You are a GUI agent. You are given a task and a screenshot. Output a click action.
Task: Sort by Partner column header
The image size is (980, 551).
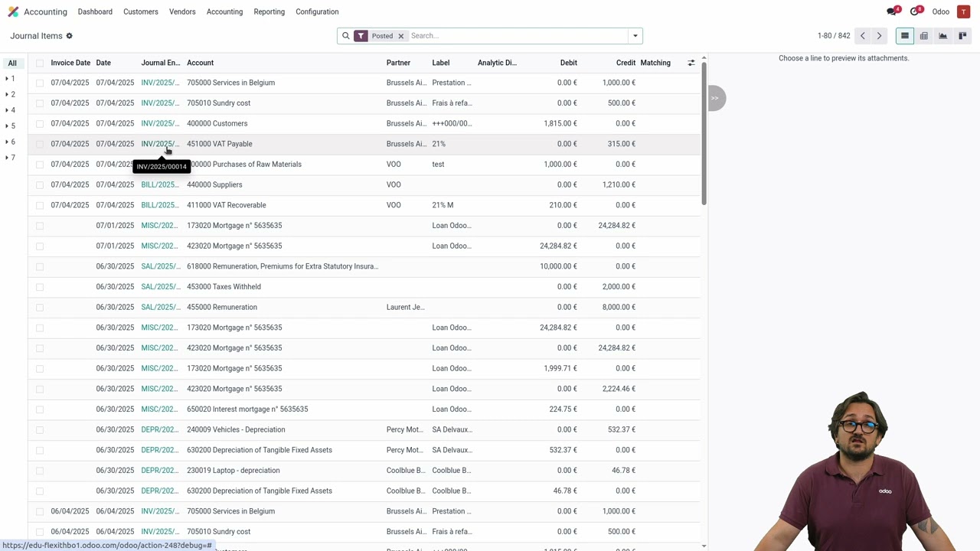pos(398,63)
